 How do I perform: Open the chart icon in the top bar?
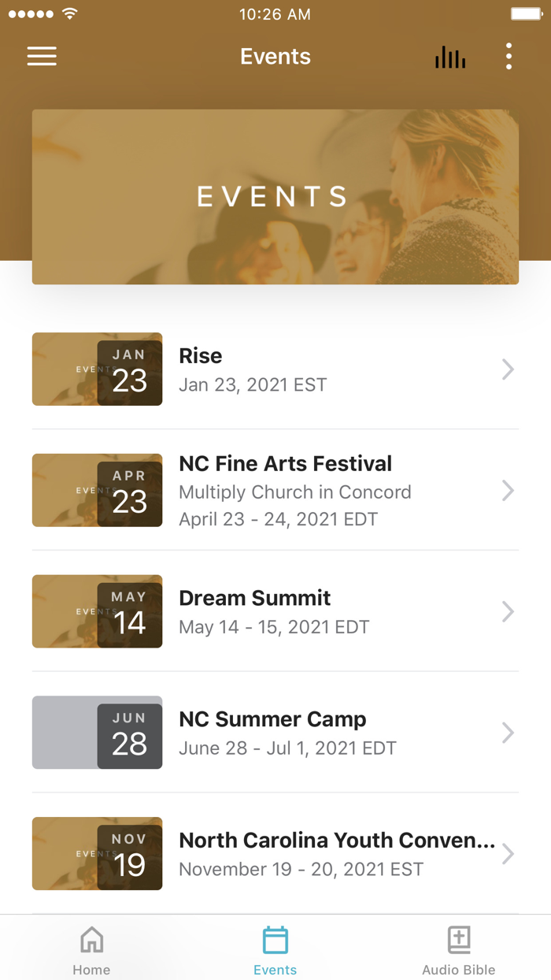449,56
